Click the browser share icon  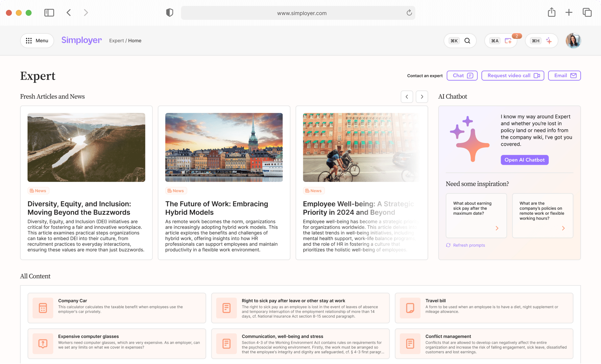pyautogui.click(x=551, y=12)
